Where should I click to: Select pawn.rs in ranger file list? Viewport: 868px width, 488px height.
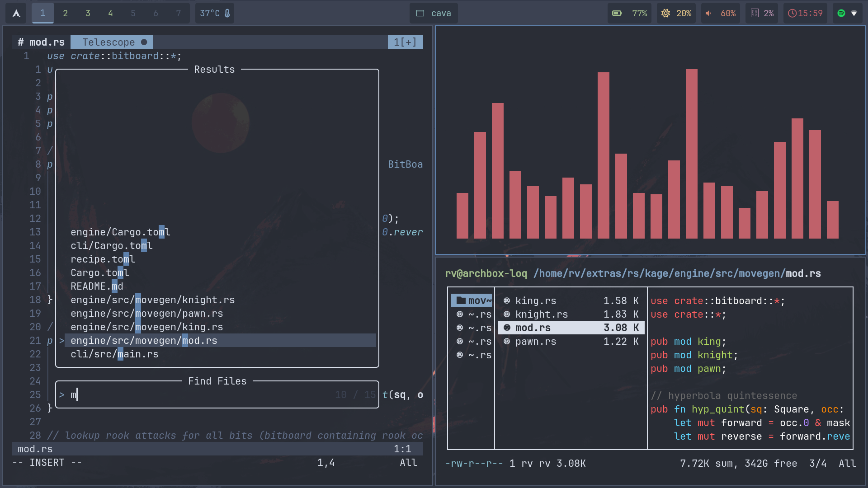click(x=536, y=342)
